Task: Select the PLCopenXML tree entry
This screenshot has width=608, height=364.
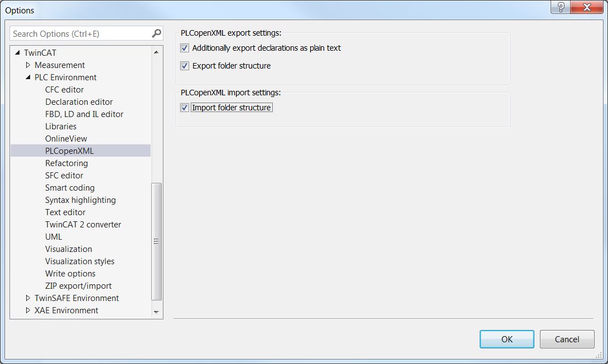Action: [81, 151]
